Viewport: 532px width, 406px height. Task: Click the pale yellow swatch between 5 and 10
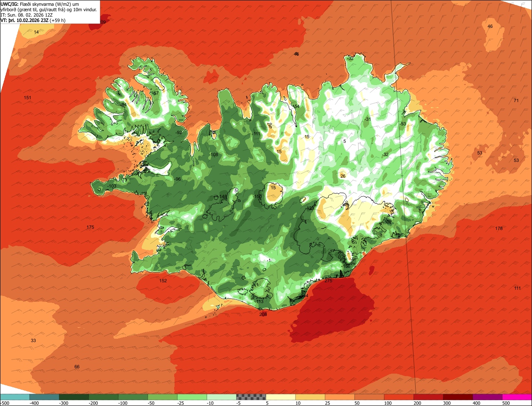tap(281, 397)
